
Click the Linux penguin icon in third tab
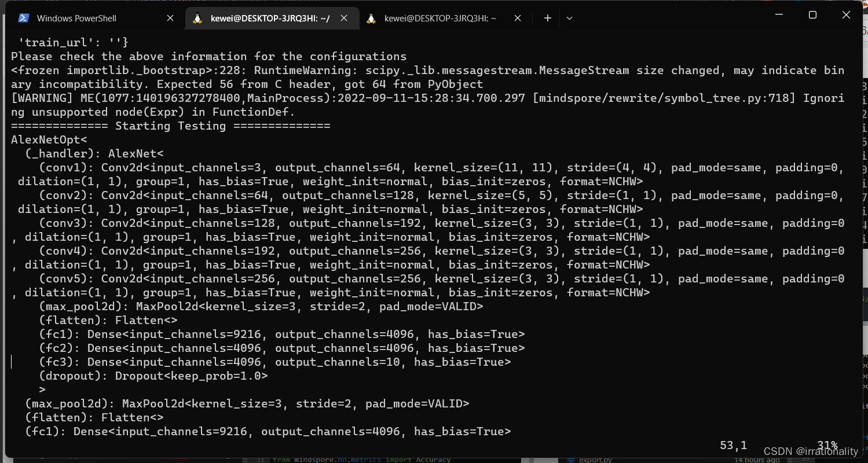click(x=371, y=18)
